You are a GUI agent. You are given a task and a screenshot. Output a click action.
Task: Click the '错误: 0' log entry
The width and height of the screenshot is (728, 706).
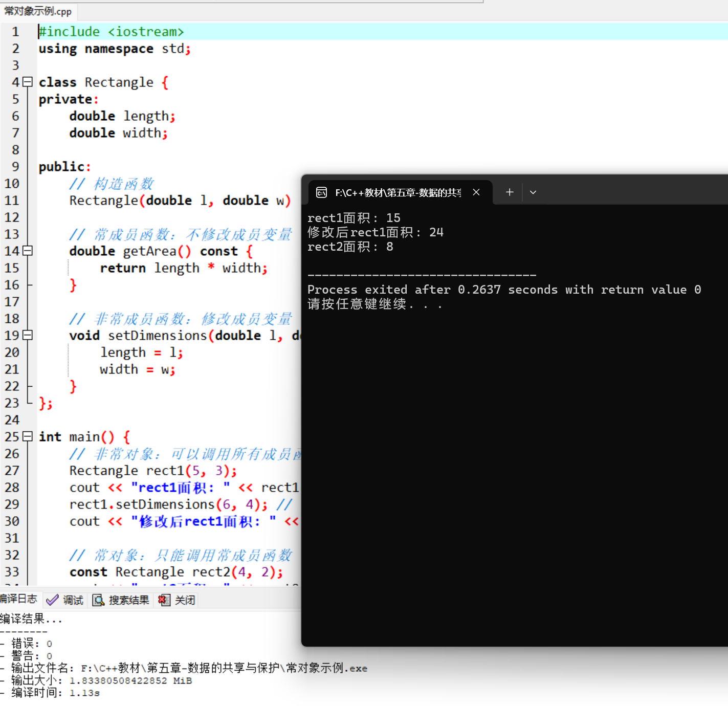coord(32,644)
